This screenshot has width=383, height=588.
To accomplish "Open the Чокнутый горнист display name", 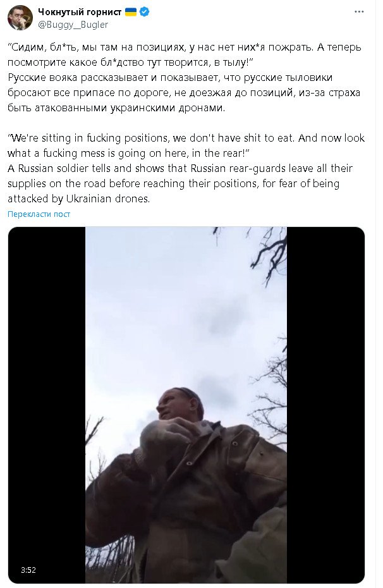I will pos(79,11).
